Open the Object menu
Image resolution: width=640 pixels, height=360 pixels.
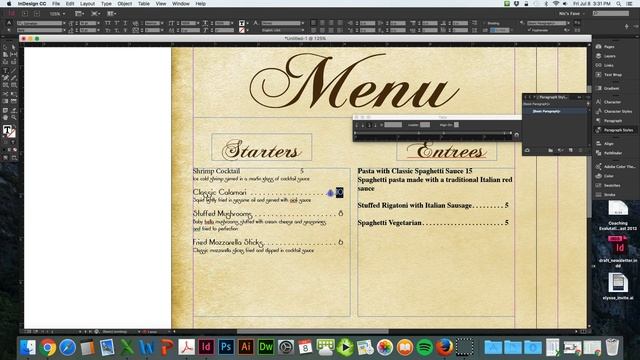coord(124,4)
